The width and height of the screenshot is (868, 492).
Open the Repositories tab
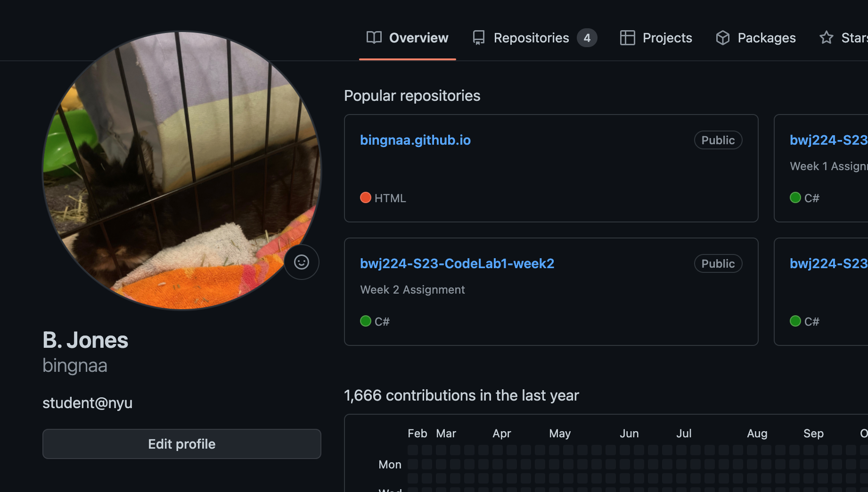[x=531, y=38]
